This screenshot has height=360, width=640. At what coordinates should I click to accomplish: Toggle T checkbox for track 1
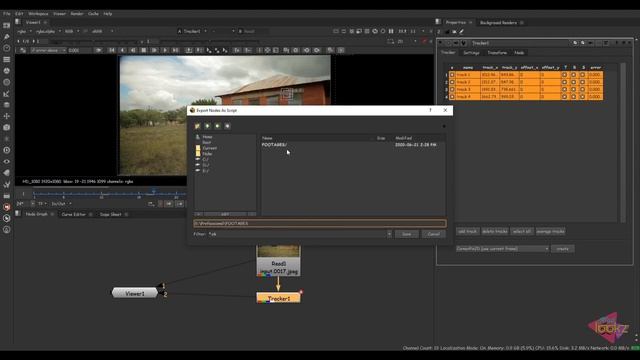564,75
